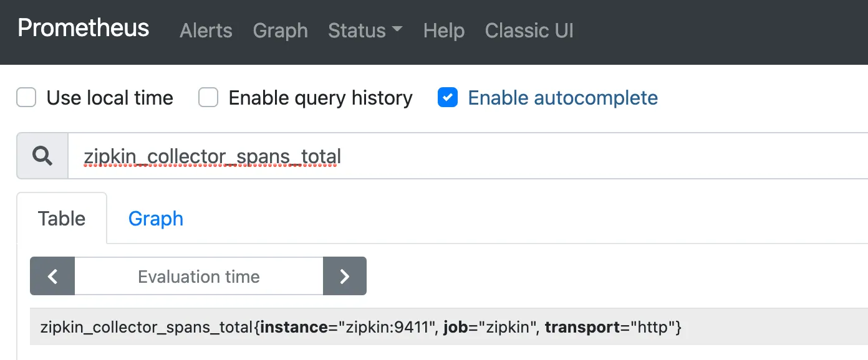
Task: Select the Table results tab
Action: (x=62, y=219)
